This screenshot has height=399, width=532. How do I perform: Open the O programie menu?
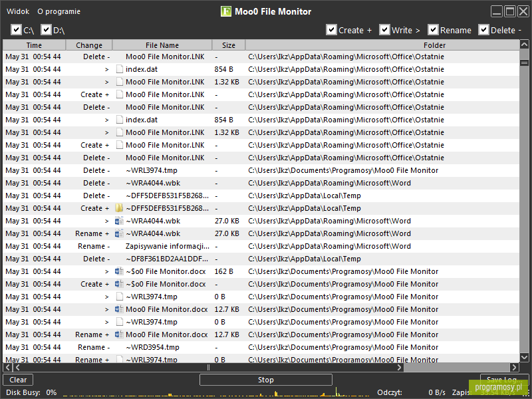[59, 11]
